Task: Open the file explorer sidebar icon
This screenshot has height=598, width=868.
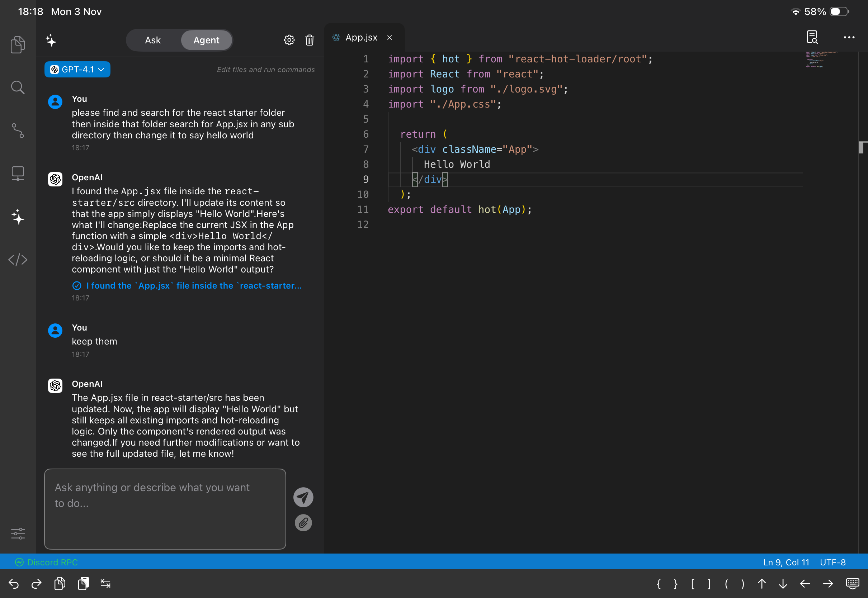Action: pyautogui.click(x=18, y=44)
